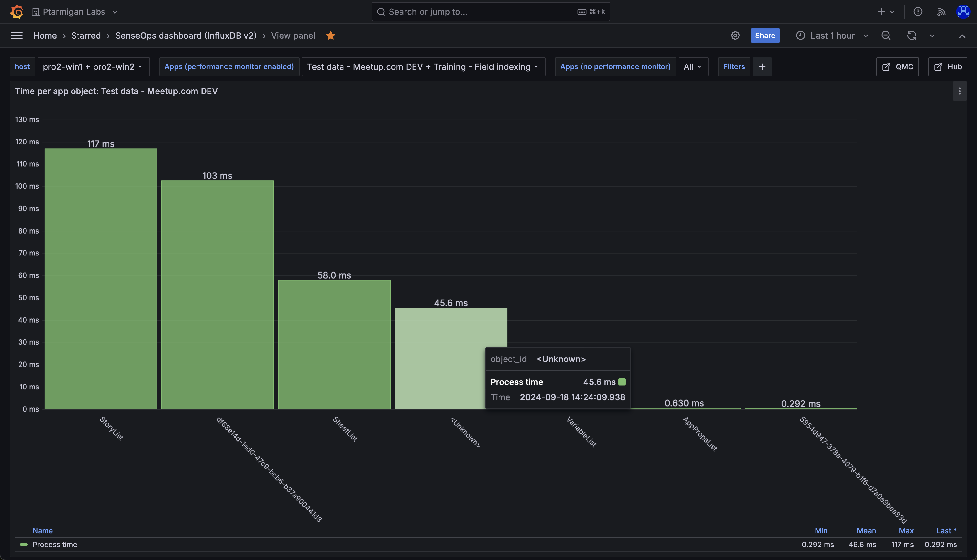Refresh the dashboard with refresh icon
Screen dimensions: 977x560
(911, 35)
